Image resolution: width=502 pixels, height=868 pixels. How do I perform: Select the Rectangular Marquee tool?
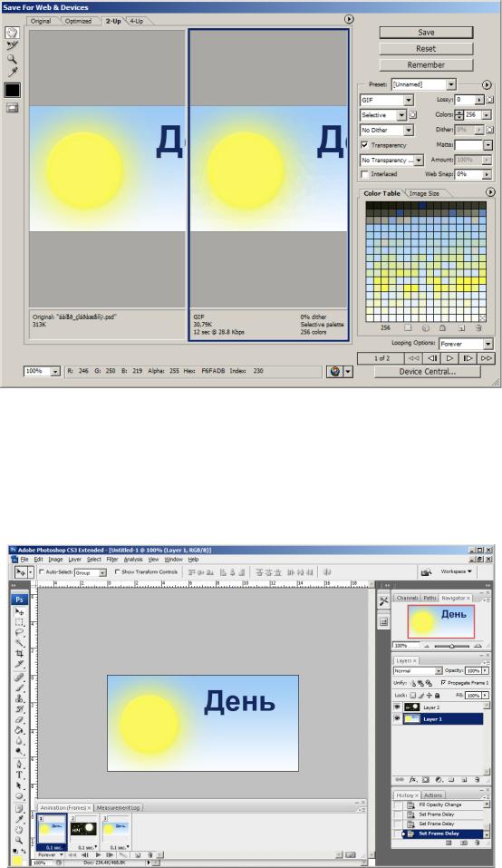(x=19, y=622)
